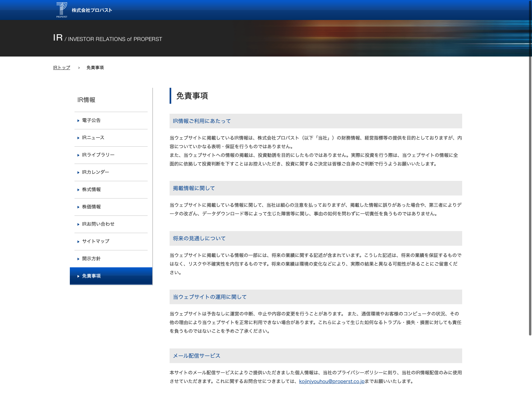Click the 株式会社プロパスト company name
The image size is (532, 399).
92,10
